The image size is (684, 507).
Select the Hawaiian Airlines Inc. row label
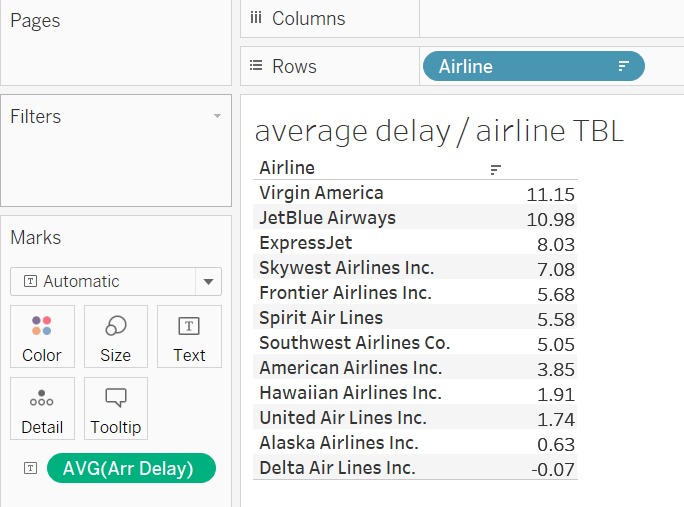click(350, 393)
